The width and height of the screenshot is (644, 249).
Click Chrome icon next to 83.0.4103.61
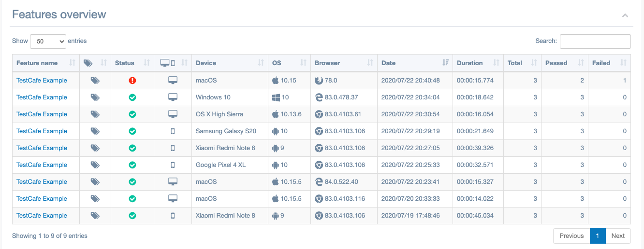(x=319, y=114)
